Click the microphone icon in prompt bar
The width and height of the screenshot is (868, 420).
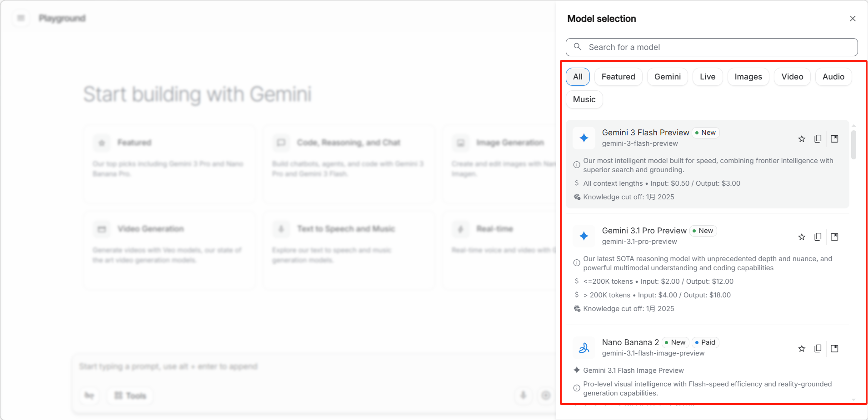click(523, 395)
